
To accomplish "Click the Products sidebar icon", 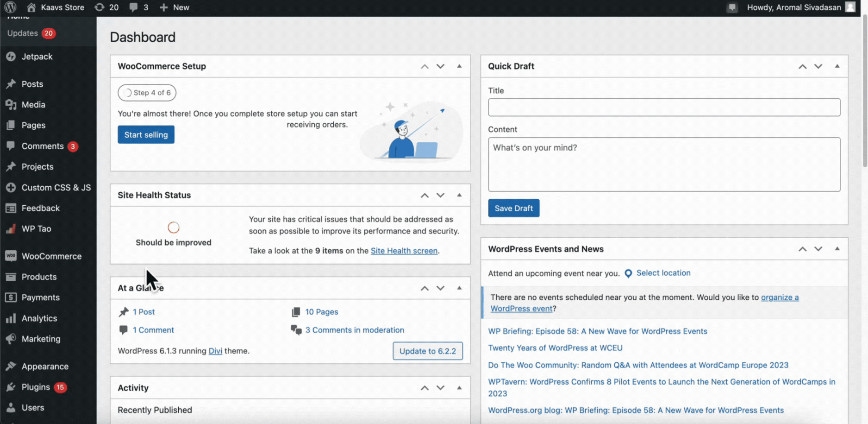I will pos(11,277).
